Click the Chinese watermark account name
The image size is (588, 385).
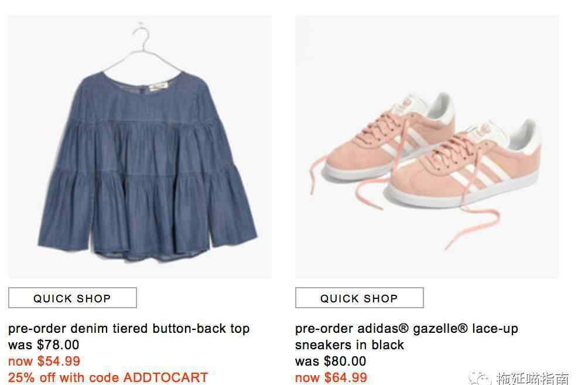[x=532, y=378]
